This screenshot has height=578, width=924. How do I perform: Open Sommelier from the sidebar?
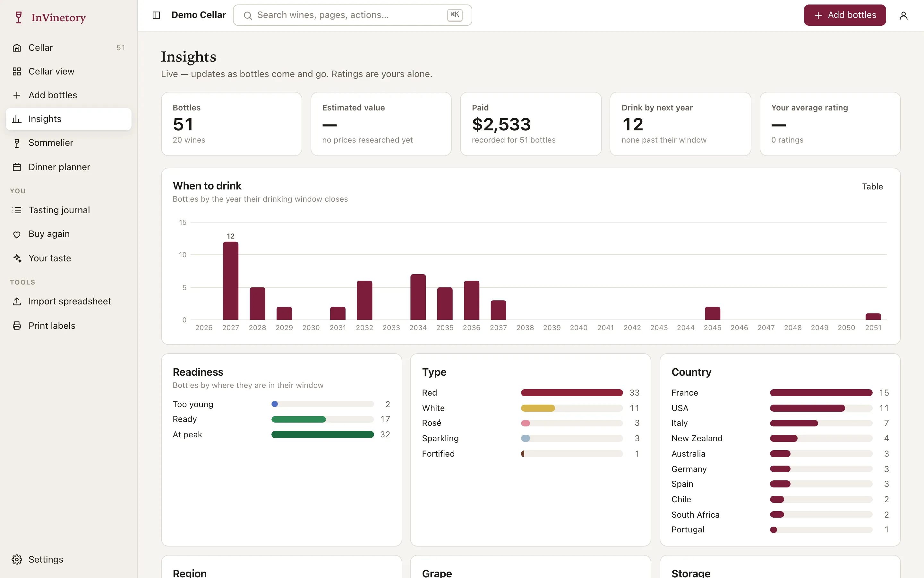[x=69, y=143]
